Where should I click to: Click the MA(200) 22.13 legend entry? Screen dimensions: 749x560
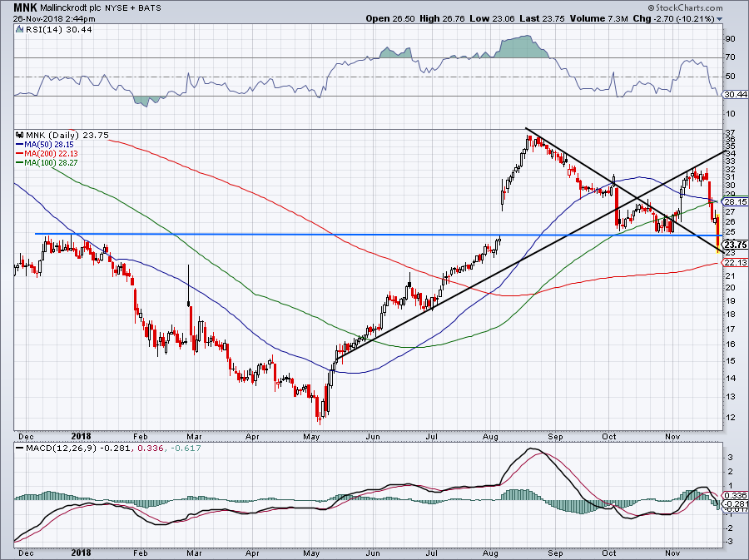(x=51, y=154)
